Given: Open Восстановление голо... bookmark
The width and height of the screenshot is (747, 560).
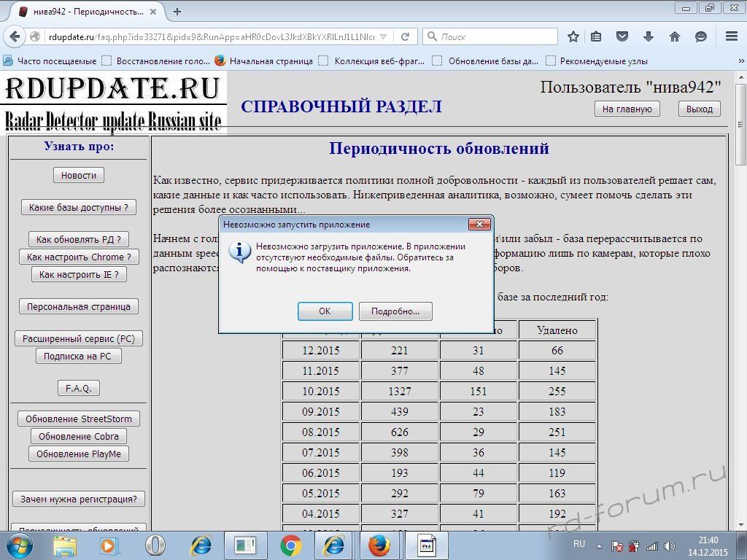Looking at the screenshot, I should click(x=156, y=61).
